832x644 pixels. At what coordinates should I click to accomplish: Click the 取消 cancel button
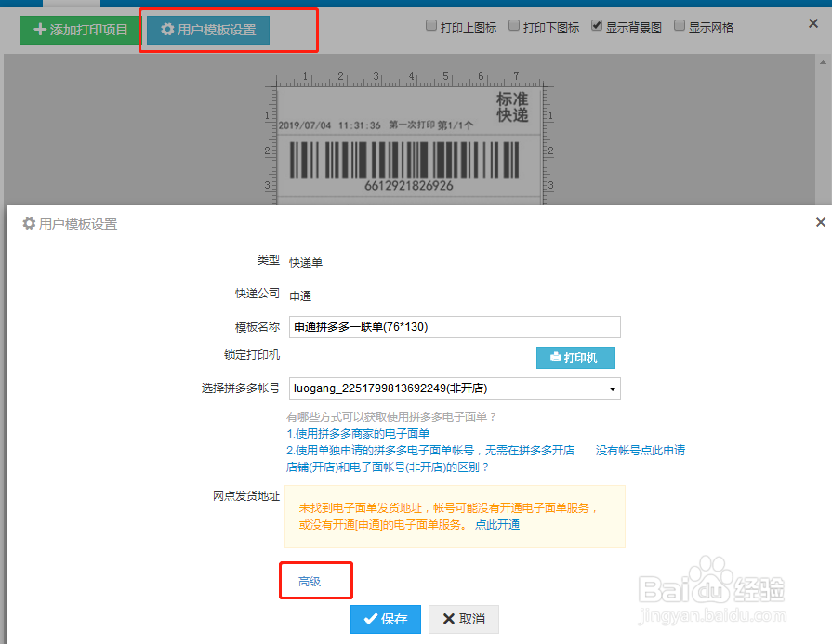pyautogui.click(x=464, y=619)
